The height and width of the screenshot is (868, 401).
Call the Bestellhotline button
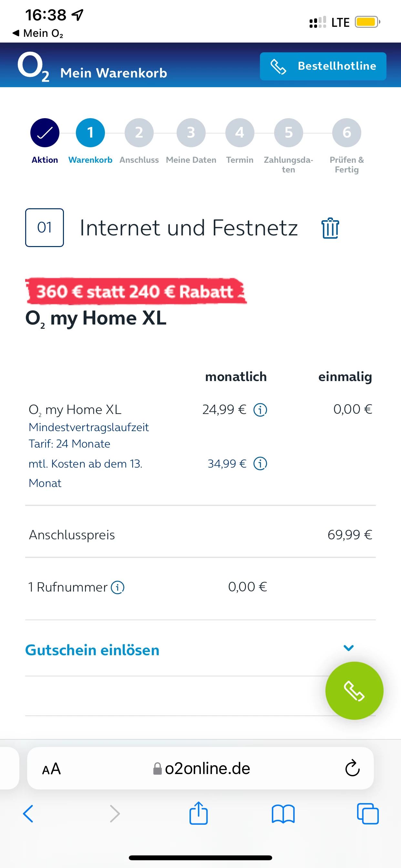click(323, 67)
